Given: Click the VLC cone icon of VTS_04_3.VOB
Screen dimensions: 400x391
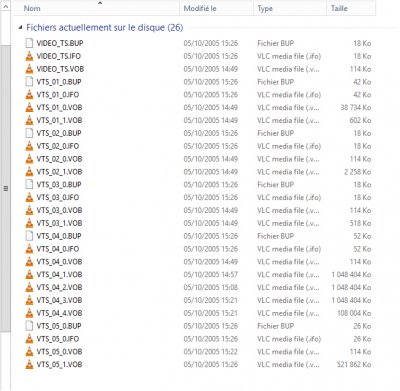Looking at the screenshot, I should [29, 300].
